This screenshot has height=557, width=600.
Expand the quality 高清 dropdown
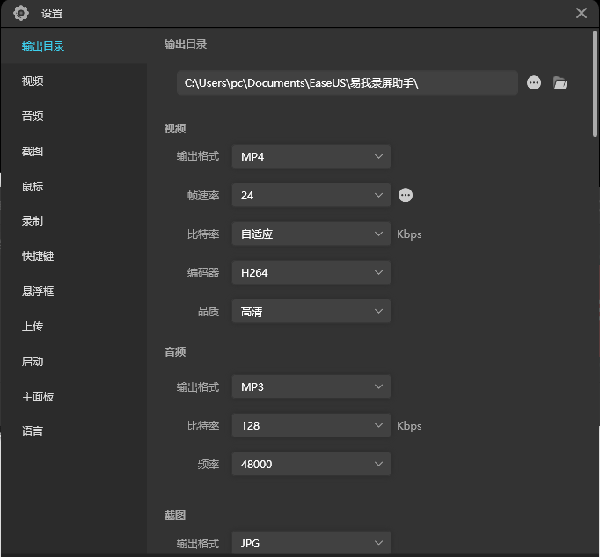pos(310,311)
